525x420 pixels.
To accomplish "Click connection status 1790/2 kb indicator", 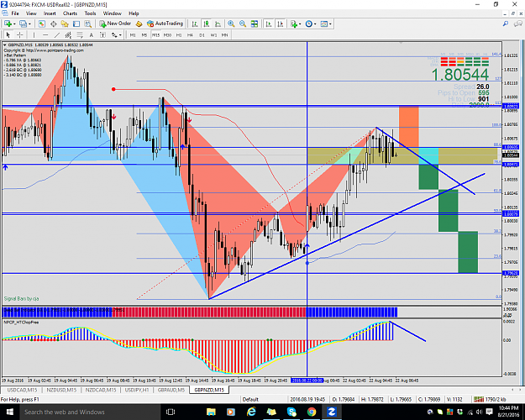I will 491,399.
